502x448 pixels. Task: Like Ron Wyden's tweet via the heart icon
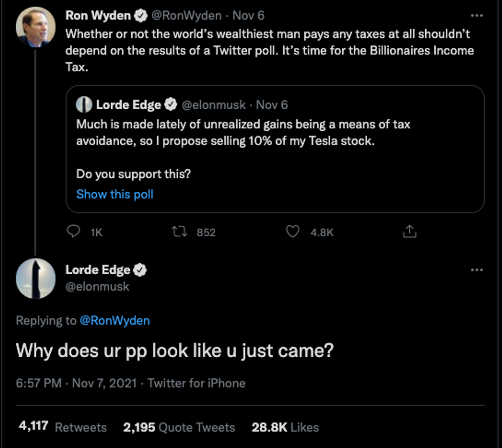pos(292,232)
